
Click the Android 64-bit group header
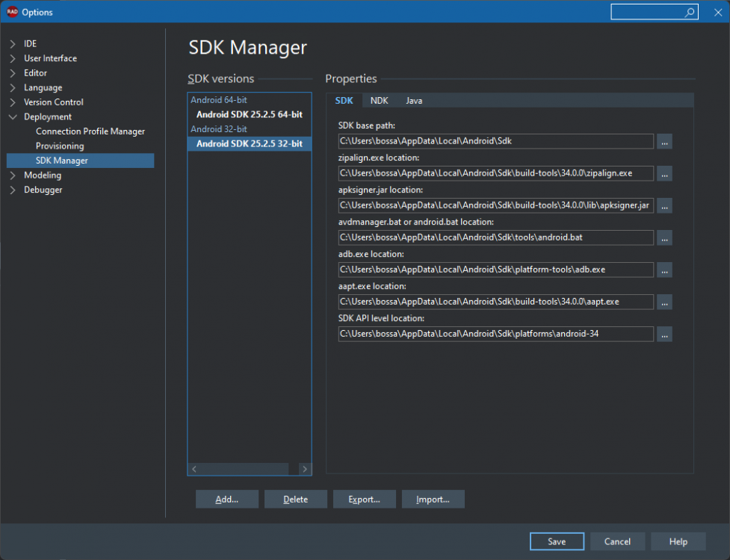(x=219, y=100)
